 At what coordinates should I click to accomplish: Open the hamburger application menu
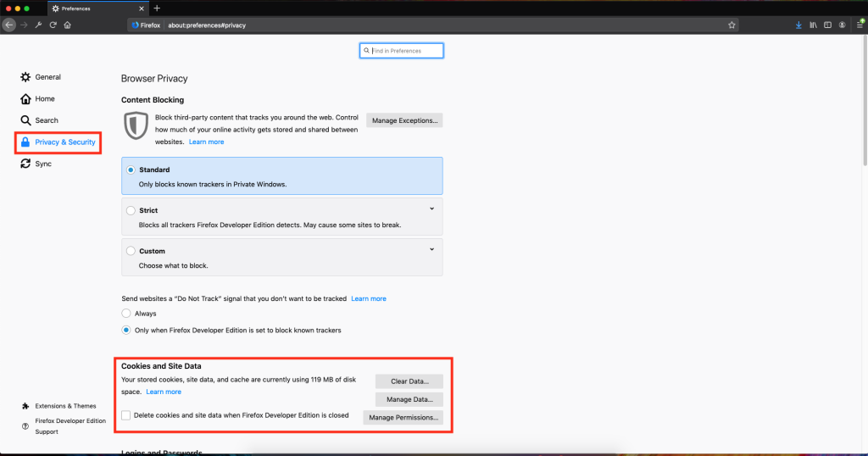pyautogui.click(x=860, y=25)
